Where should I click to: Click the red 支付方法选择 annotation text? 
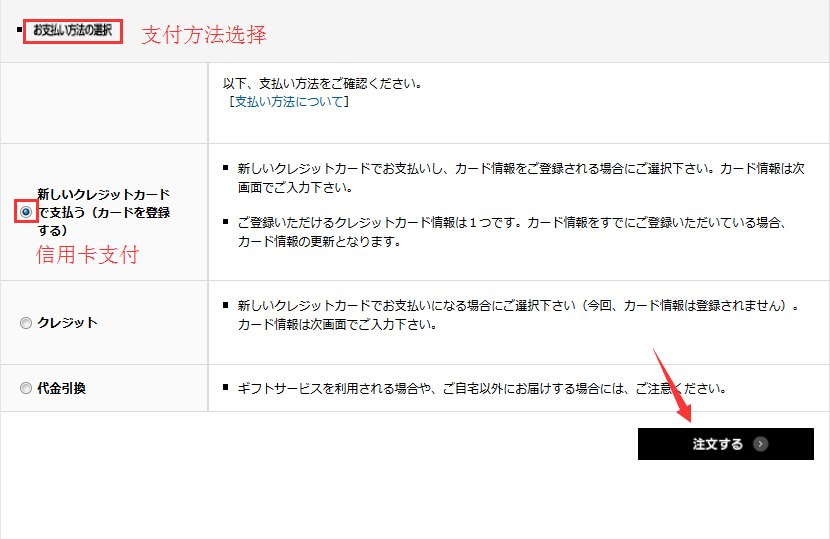click(x=204, y=34)
